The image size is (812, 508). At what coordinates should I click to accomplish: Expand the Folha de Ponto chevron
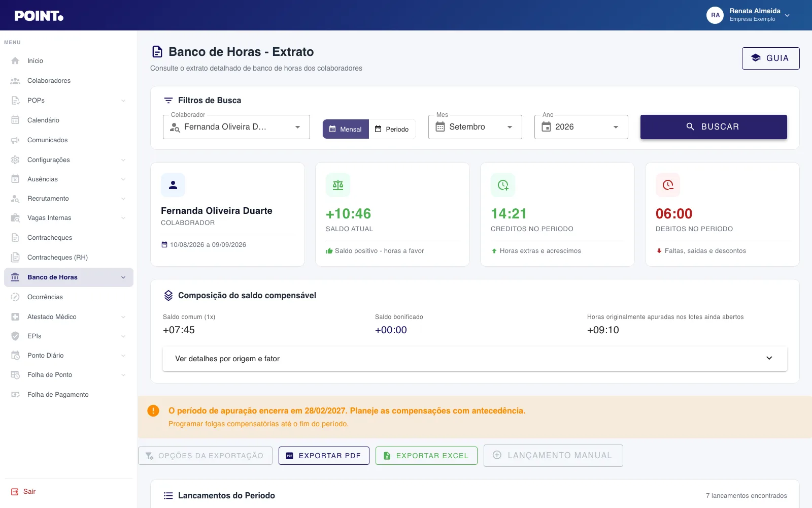pos(123,375)
